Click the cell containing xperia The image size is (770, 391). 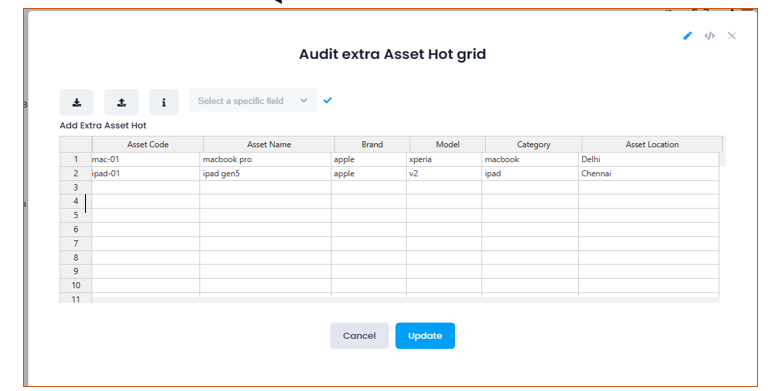click(x=444, y=159)
